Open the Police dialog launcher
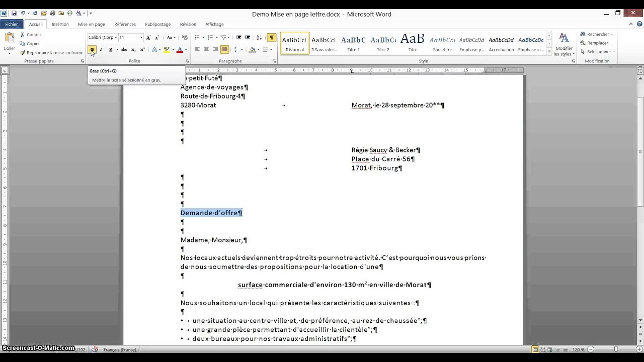 pos(187,61)
